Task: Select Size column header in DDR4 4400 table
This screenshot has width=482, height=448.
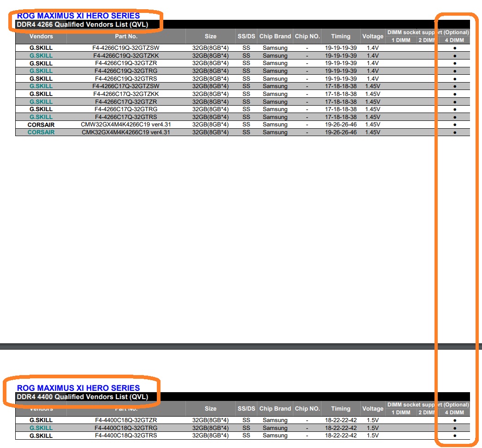Action: (x=211, y=409)
